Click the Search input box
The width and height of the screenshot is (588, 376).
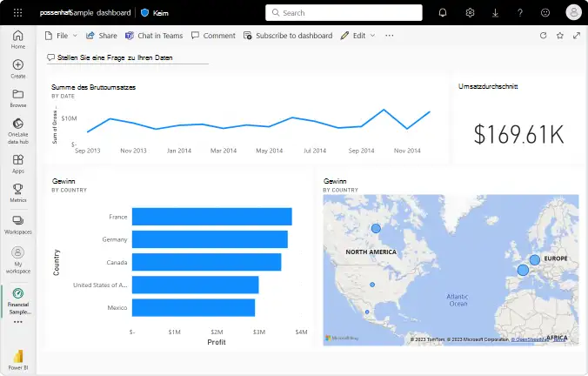pyautogui.click(x=344, y=13)
